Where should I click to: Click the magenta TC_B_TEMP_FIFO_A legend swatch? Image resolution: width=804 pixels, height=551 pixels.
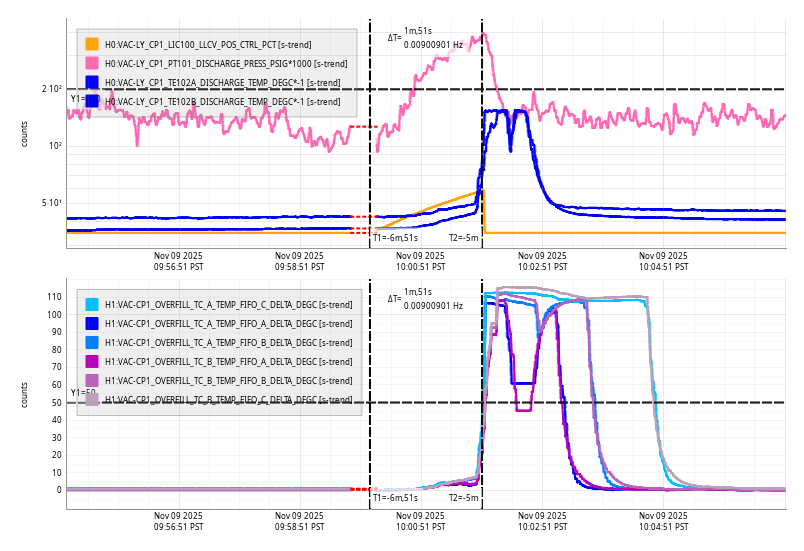tap(92, 361)
